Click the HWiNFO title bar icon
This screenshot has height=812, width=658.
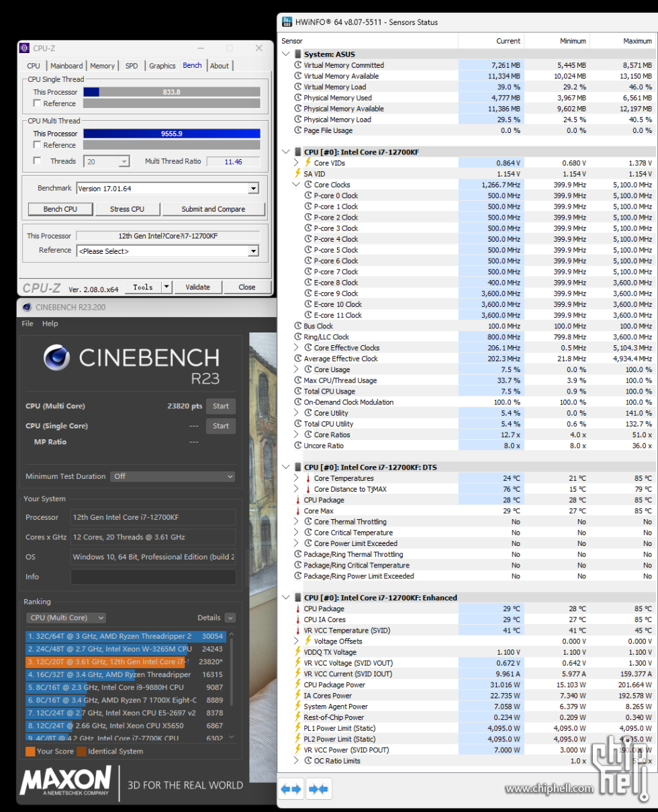[x=287, y=21]
